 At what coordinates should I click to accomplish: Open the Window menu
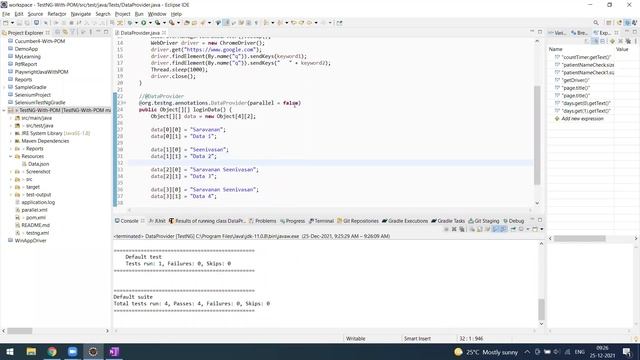click(x=157, y=14)
